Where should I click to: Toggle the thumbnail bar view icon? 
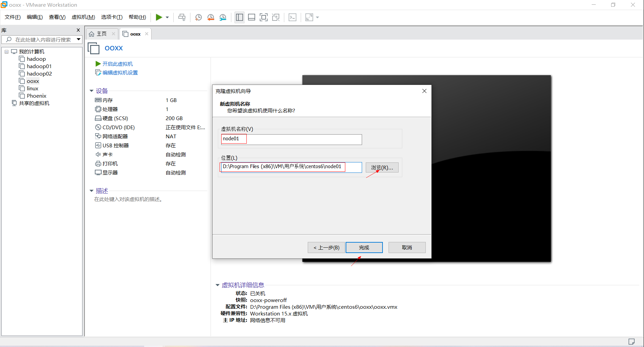pyautogui.click(x=251, y=17)
